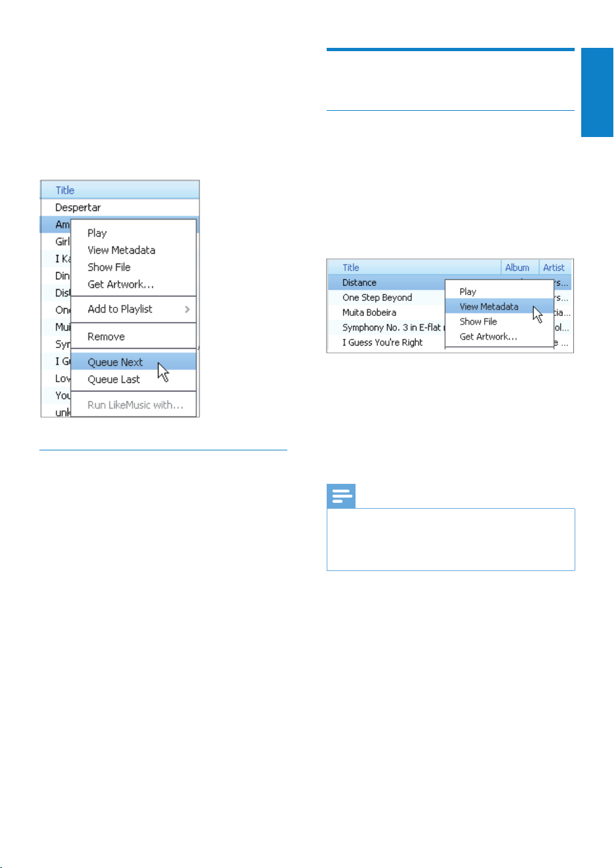Choose Remove from the context menu
Image resolution: width=614 pixels, height=868 pixels.
point(133,336)
